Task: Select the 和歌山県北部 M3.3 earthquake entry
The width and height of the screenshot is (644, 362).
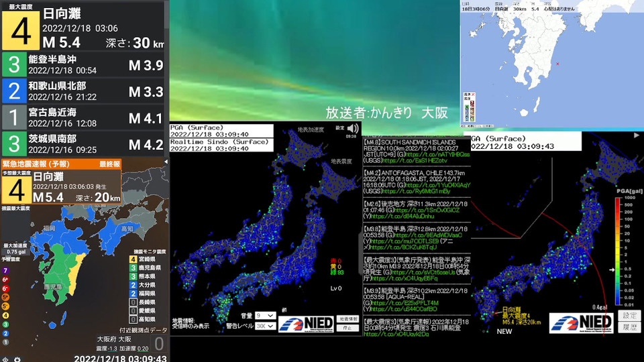Action: tap(83, 90)
